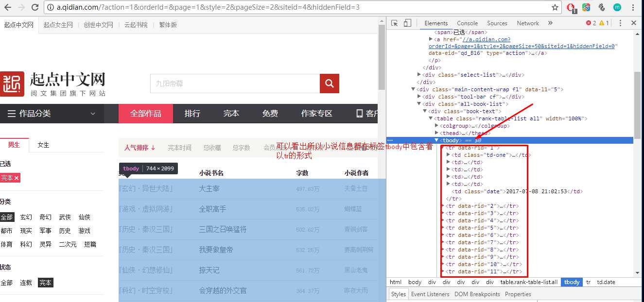Reload the page with the refresh icon
Image resolution: width=644 pixels, height=302 pixels.
click(35, 7)
